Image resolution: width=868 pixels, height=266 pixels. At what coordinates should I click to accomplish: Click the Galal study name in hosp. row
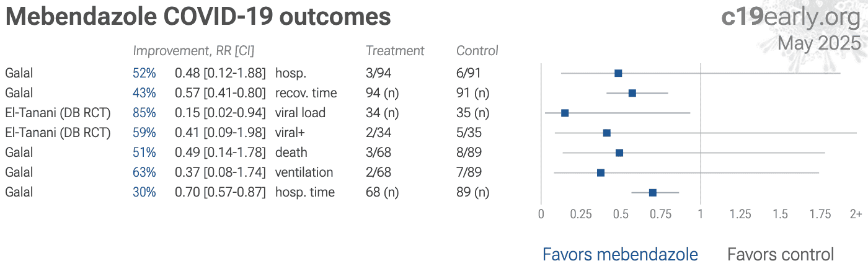(x=19, y=73)
